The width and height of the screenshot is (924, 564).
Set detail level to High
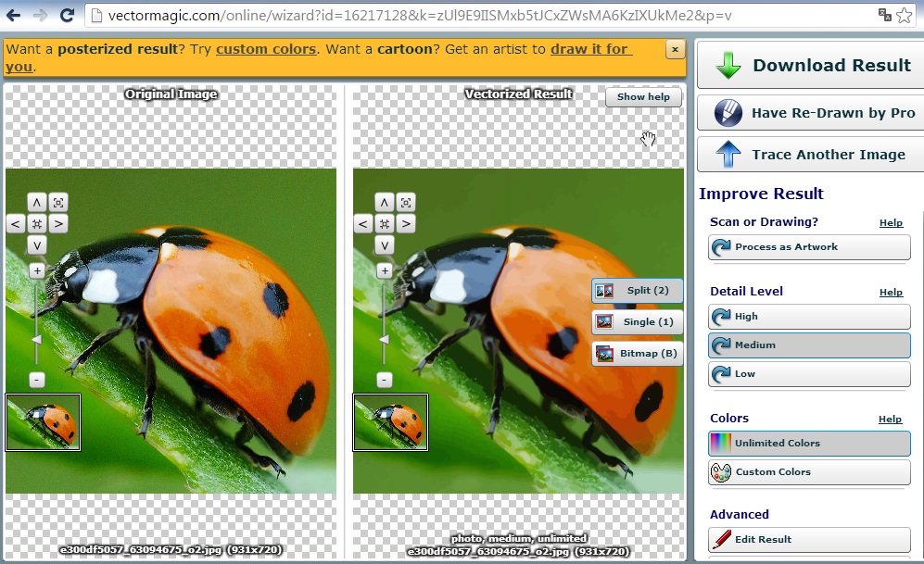click(x=809, y=317)
